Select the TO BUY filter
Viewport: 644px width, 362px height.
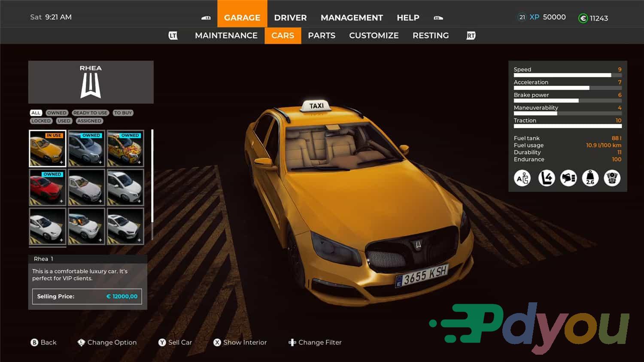[x=123, y=113]
